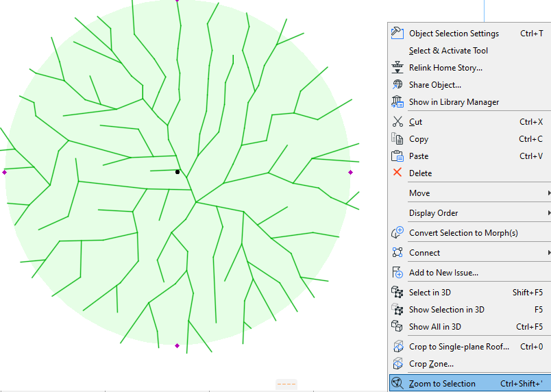This screenshot has height=392, width=551.
Task: Click the Ctrl+0 shortcut text
Action: pyautogui.click(x=531, y=347)
